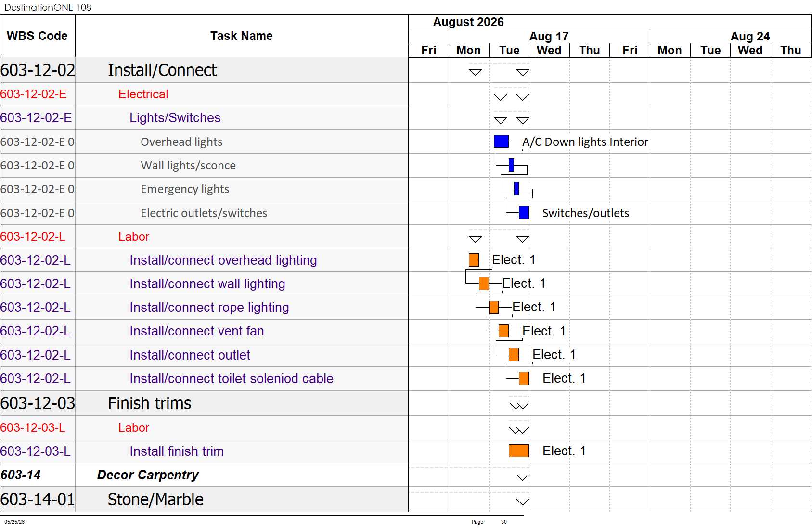Screen dimensions: 812x528
Task: Select Install/connect rope lighting task name
Action: [209, 308]
